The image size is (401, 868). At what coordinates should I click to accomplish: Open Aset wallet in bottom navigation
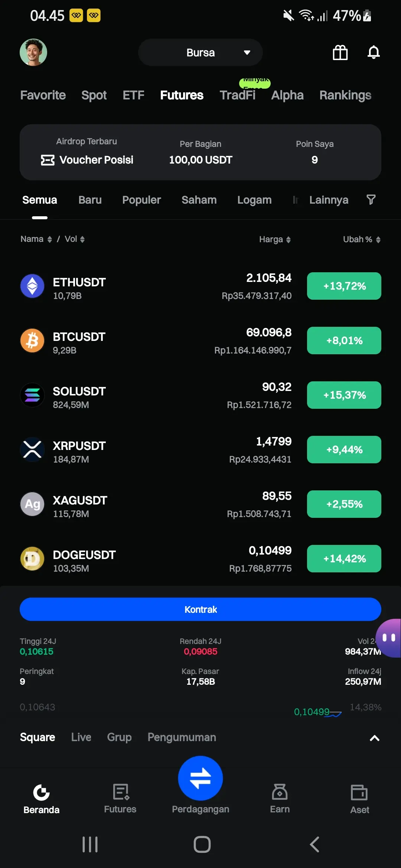(359, 798)
